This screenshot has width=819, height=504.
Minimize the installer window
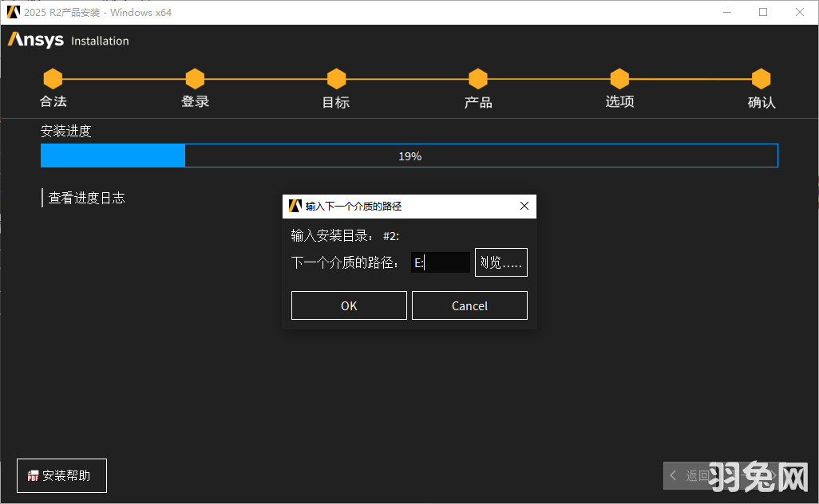(729, 12)
